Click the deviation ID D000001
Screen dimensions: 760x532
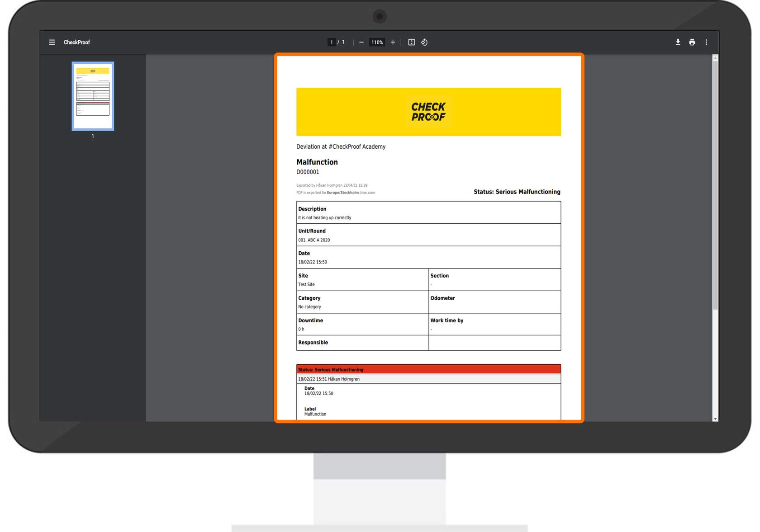coord(308,172)
